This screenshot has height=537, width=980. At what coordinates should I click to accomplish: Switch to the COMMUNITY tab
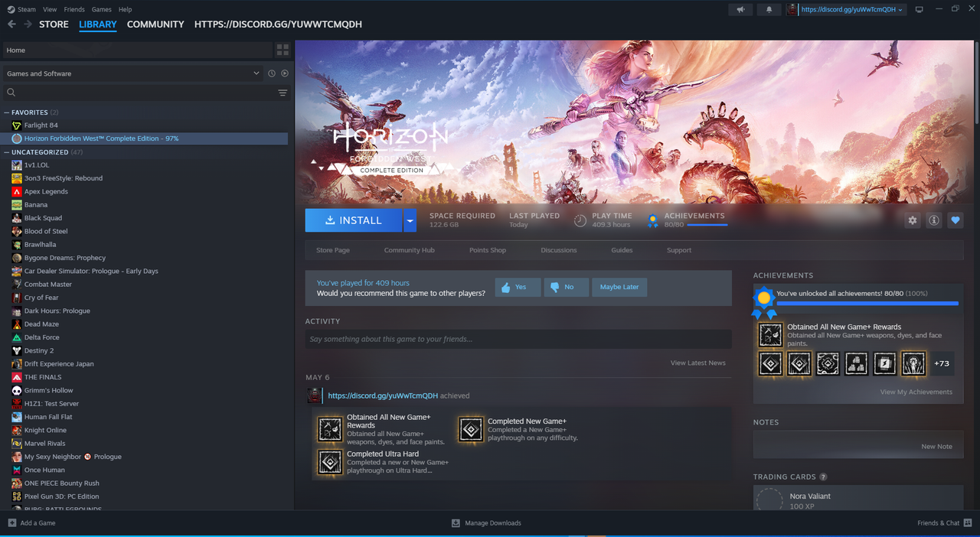(155, 24)
